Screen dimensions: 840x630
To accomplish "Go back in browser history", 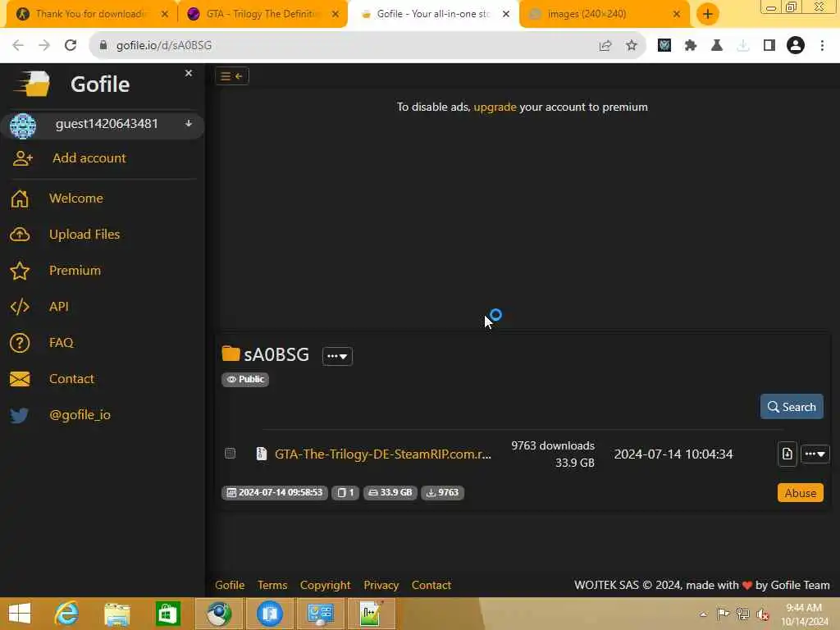I will coord(18,45).
